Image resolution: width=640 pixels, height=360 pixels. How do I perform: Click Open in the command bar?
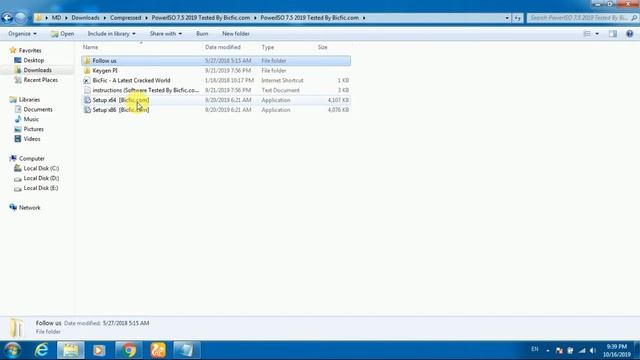click(62, 34)
